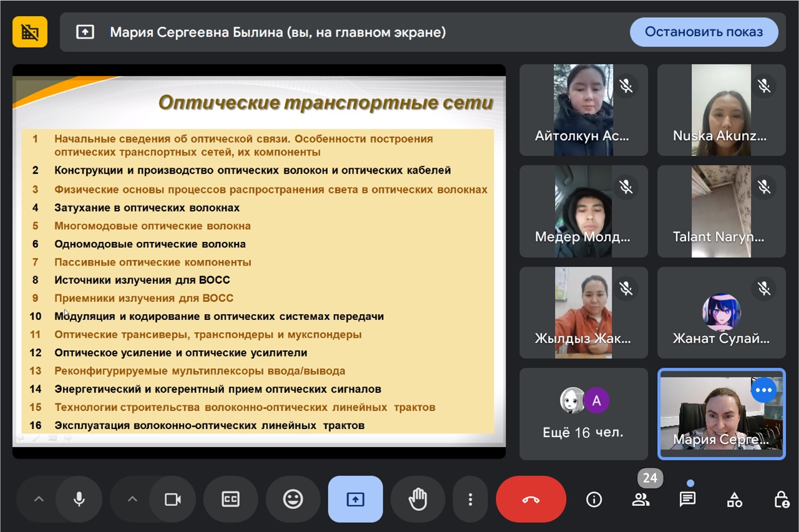Toggle the microphone on or off
This screenshot has width=799, height=532.
click(x=79, y=499)
